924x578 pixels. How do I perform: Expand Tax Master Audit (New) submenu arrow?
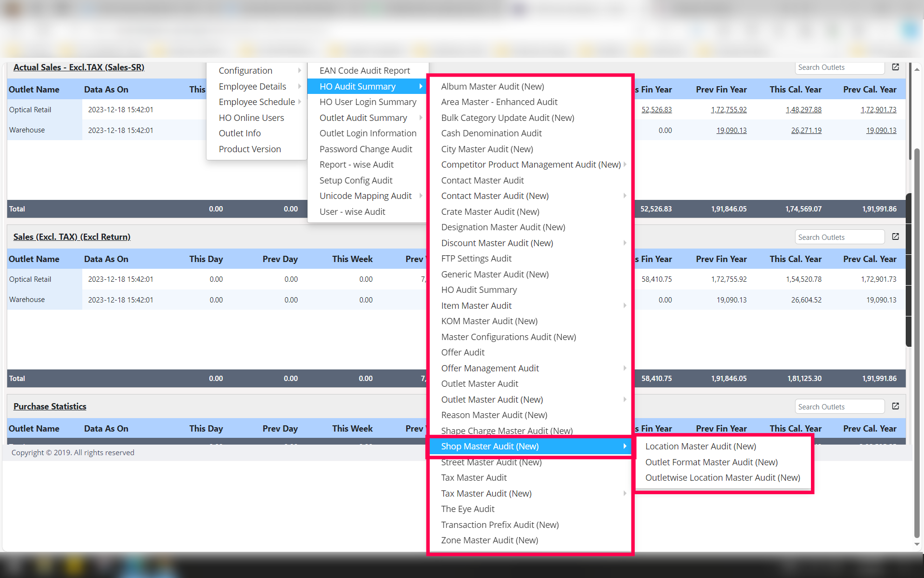pyautogui.click(x=625, y=494)
